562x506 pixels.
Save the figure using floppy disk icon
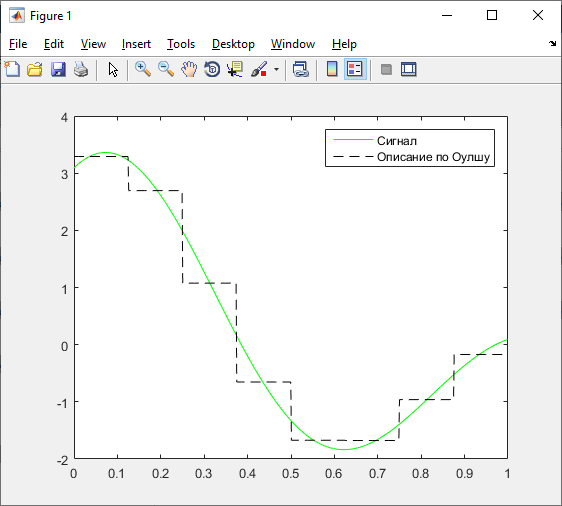click(x=58, y=69)
